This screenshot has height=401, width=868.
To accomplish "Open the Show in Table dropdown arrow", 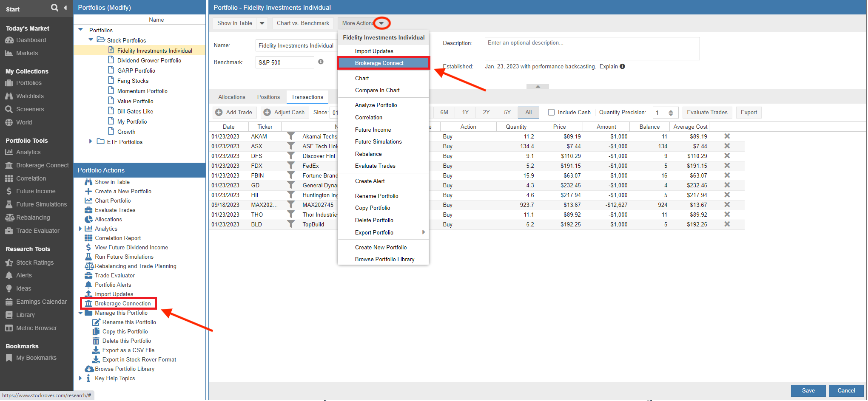I will tap(262, 23).
